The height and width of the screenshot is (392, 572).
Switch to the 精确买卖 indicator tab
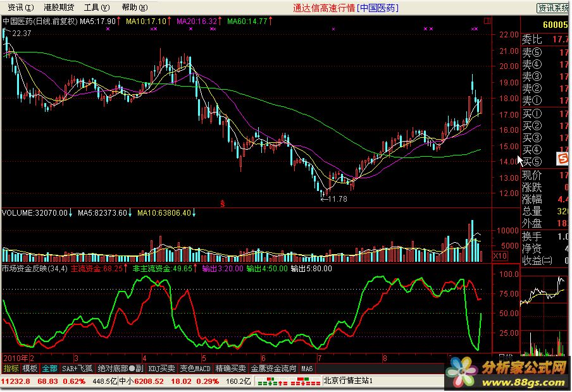tap(230, 369)
